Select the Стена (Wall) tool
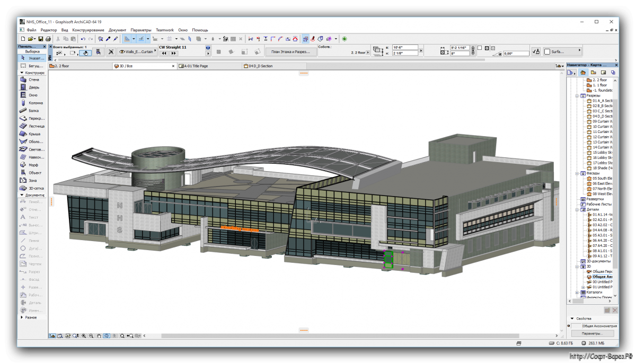This screenshot has width=636, height=364. tap(33, 79)
